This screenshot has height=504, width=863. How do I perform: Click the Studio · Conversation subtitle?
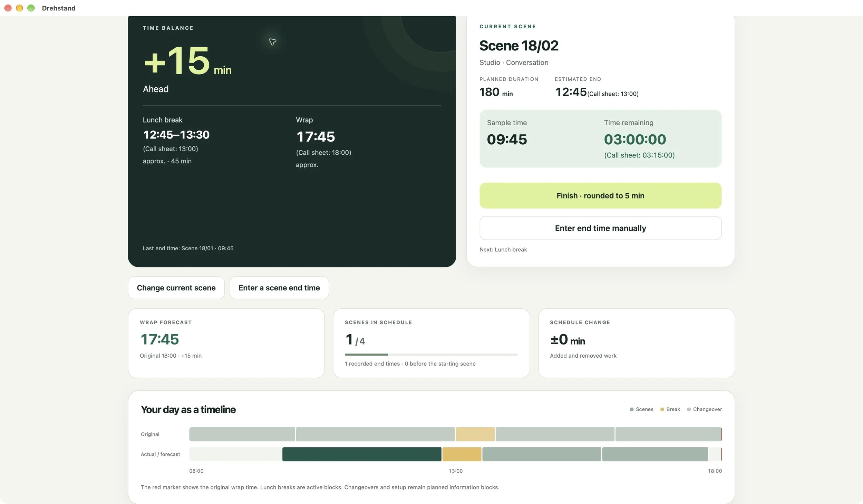click(514, 62)
